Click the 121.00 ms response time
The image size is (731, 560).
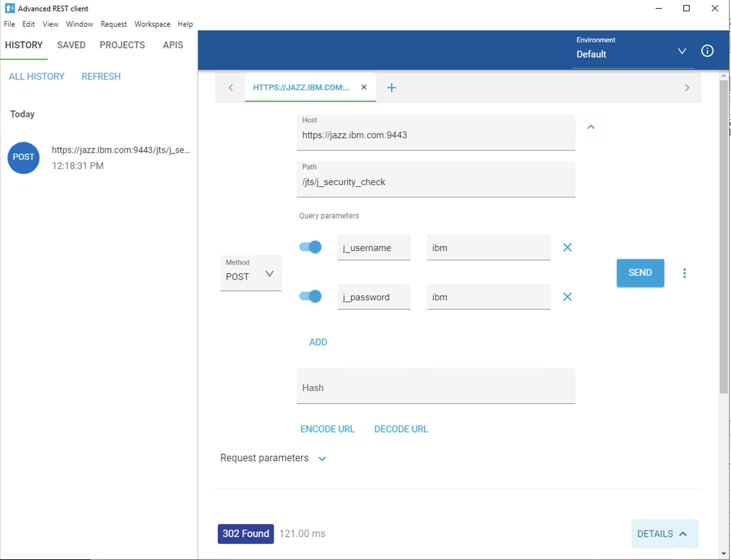pyautogui.click(x=302, y=534)
